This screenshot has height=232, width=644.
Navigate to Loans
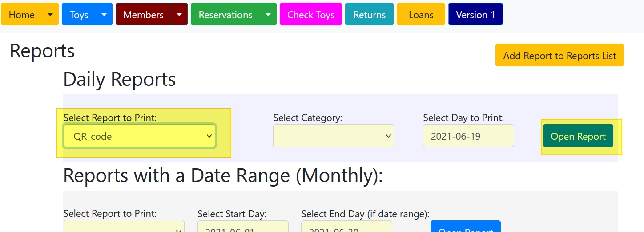pos(421,15)
